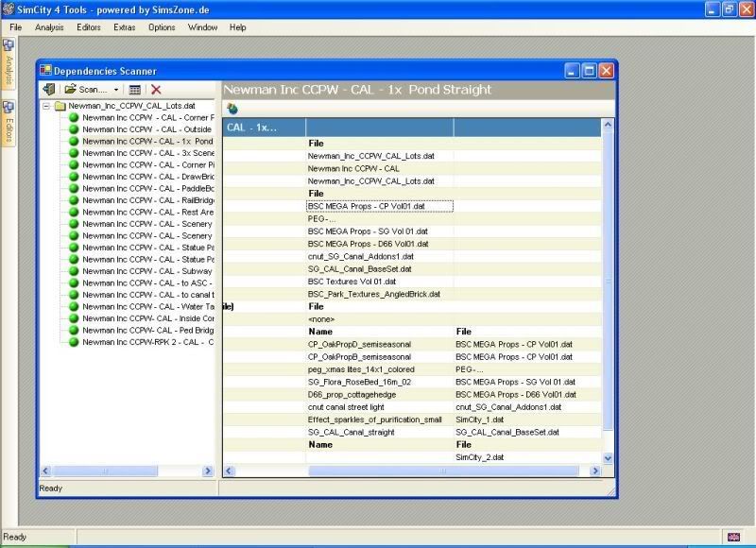Screen dimensions: 756x548
Task: Click the details table scroll up arrow
Action: [x=608, y=125]
